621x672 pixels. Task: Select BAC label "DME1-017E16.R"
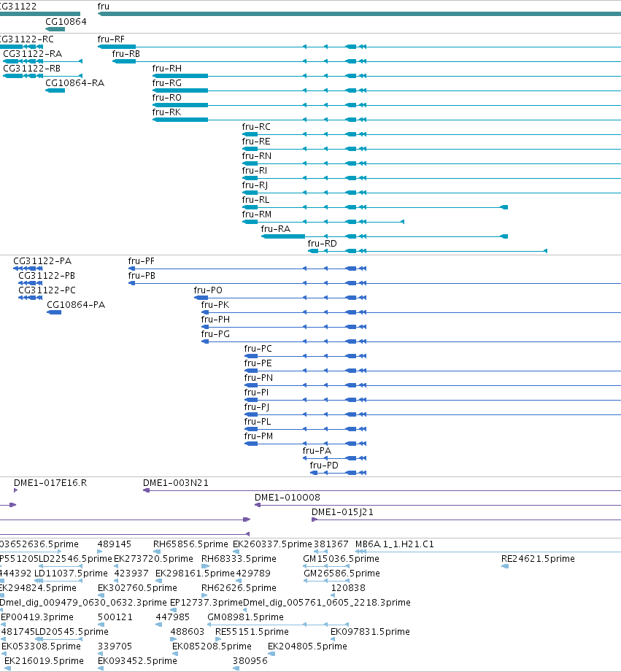(x=50, y=482)
